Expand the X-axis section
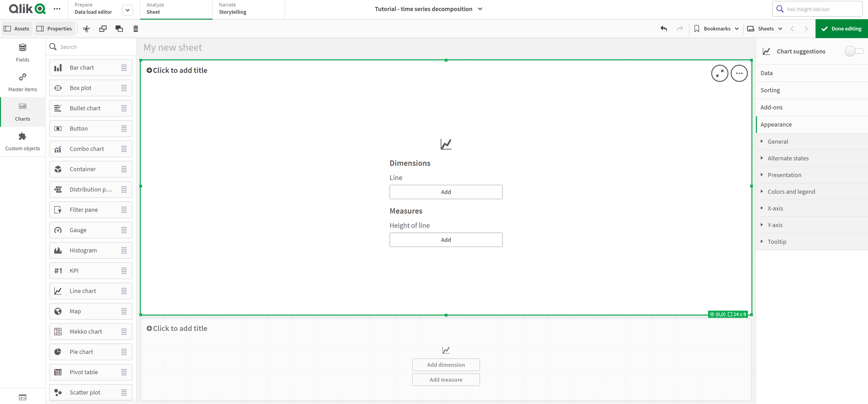 click(x=812, y=209)
